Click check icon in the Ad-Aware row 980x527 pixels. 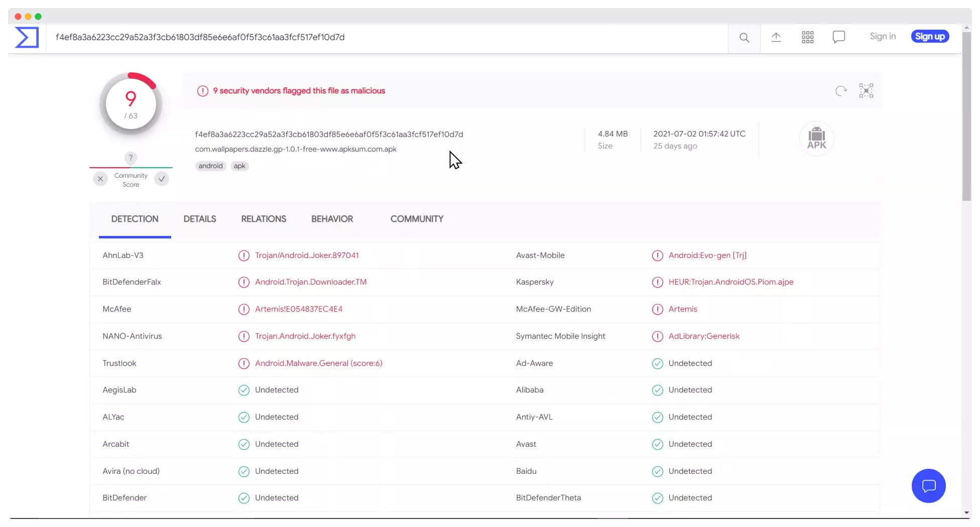[657, 363]
